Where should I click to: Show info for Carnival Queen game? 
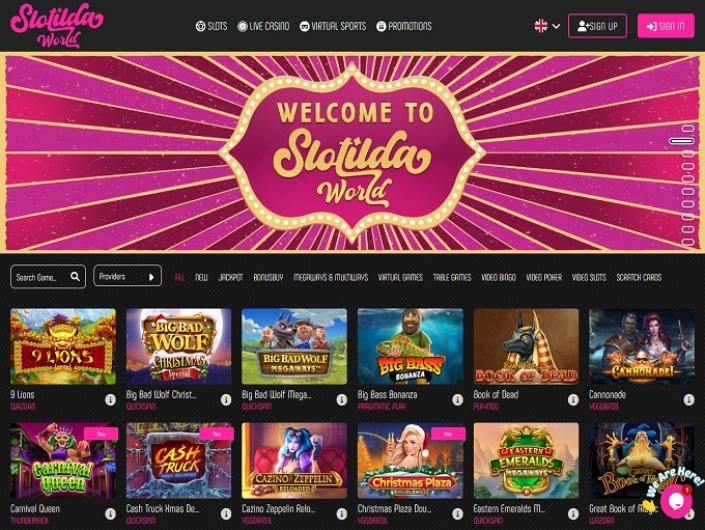pos(110,513)
